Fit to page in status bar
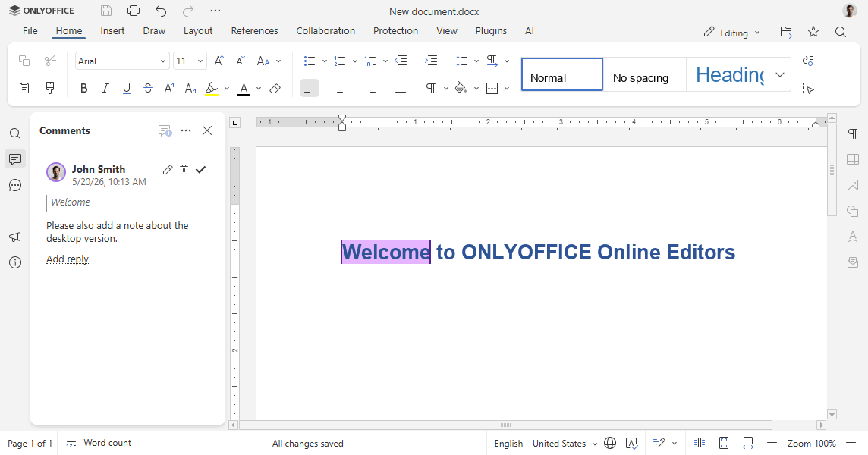The image size is (868, 455). tap(724, 443)
